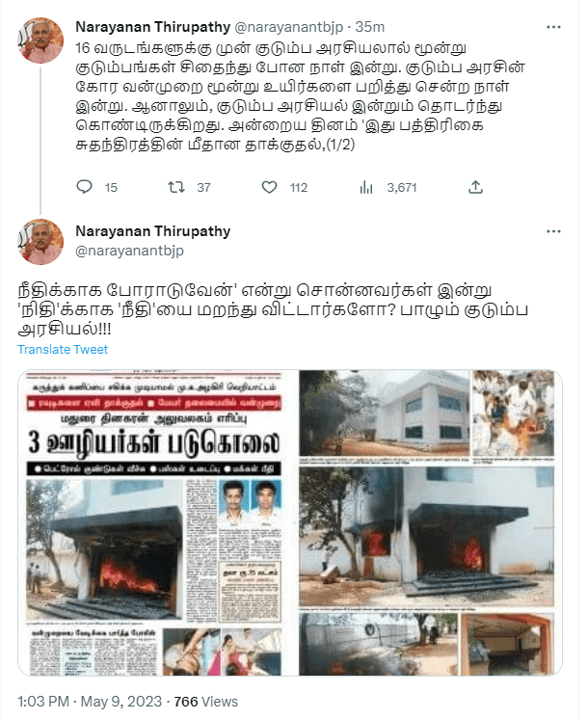Open the newspaper clipping image with 3 headline
The width and height of the screenshot is (588, 719).
point(152,522)
